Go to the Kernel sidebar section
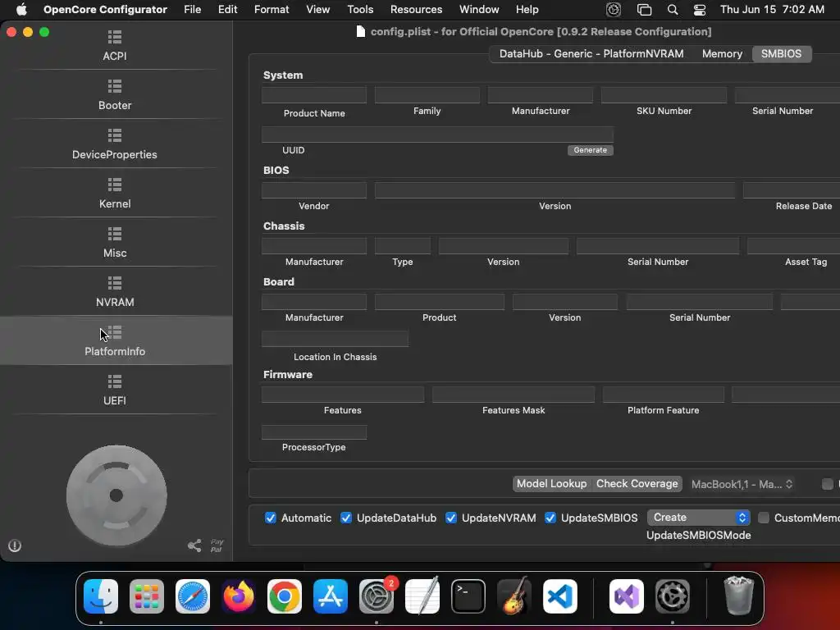 [115, 194]
